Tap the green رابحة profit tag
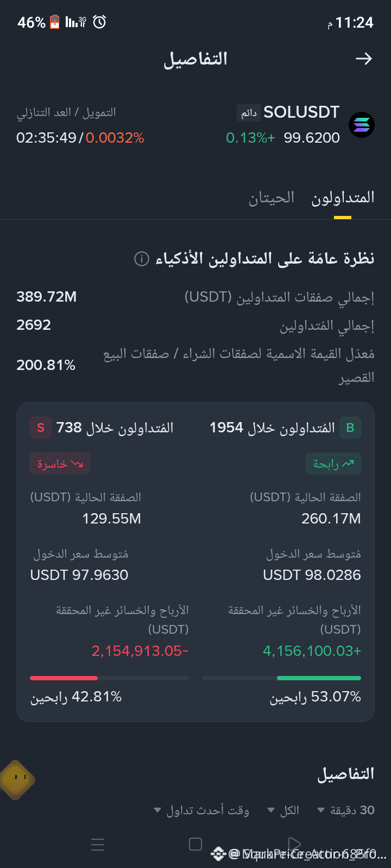Screen dimensions: 391x868 [x=333, y=464]
